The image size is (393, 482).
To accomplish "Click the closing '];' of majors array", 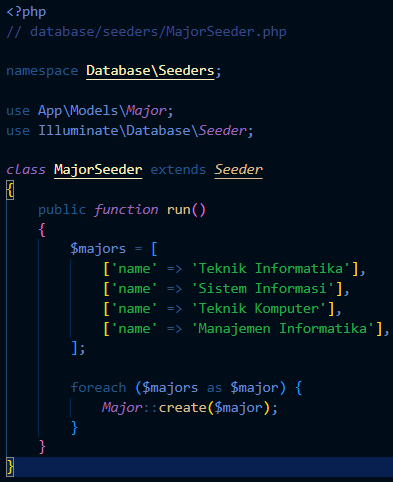I will [78, 349].
